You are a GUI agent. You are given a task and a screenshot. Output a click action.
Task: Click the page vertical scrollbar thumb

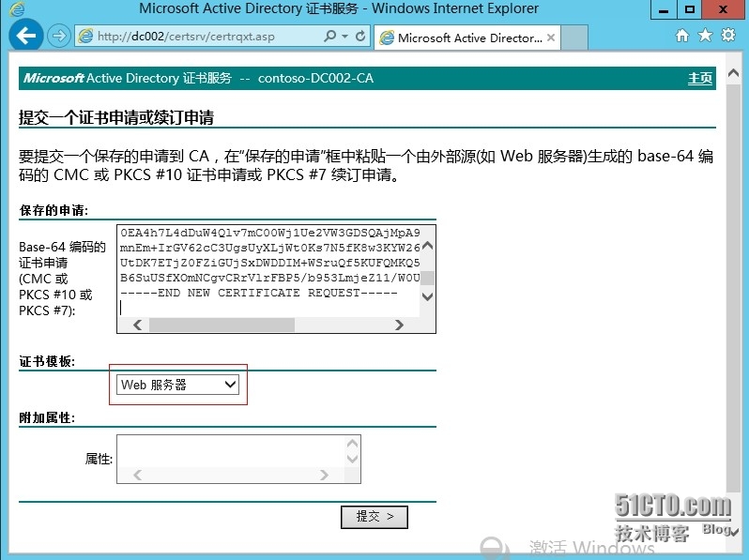pyautogui.click(x=733, y=288)
